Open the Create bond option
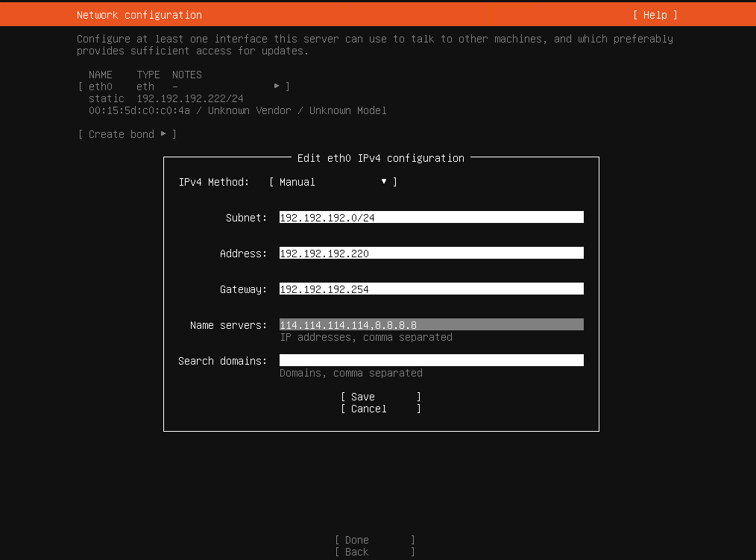Viewport: 756px width, 560px height. pos(127,134)
